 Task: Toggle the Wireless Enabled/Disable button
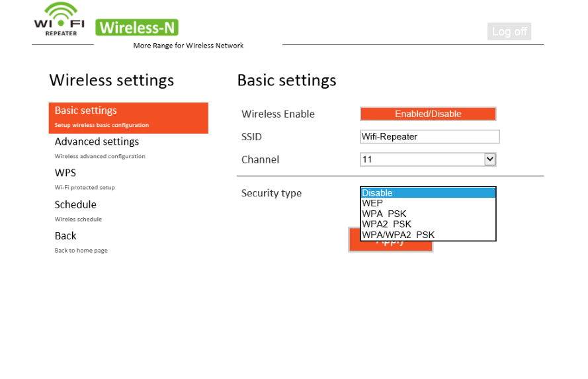click(x=428, y=114)
